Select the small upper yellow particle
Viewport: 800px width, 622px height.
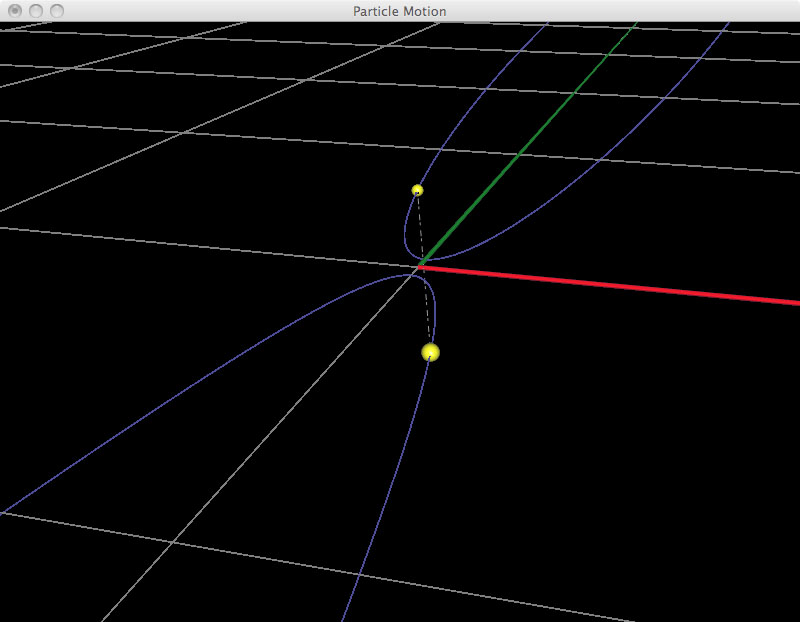pyautogui.click(x=417, y=190)
